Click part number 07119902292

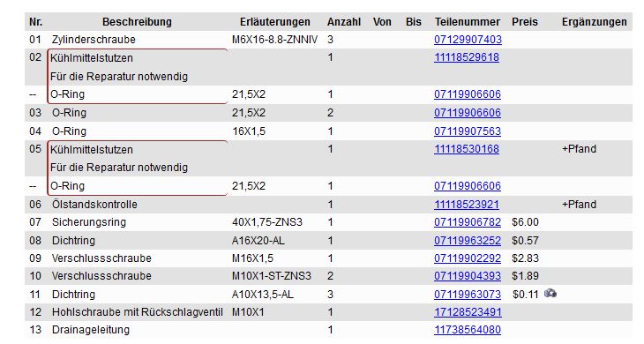coord(468,258)
